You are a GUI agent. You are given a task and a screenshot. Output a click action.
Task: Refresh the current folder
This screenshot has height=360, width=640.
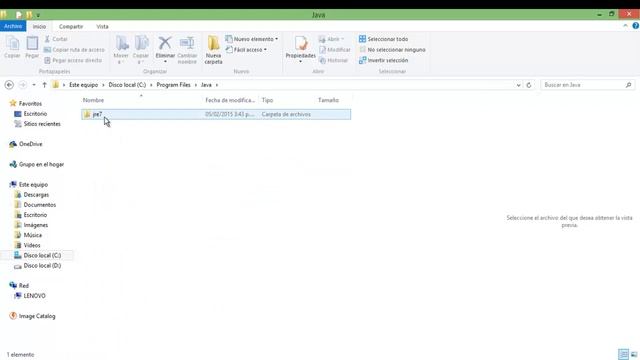(x=529, y=85)
